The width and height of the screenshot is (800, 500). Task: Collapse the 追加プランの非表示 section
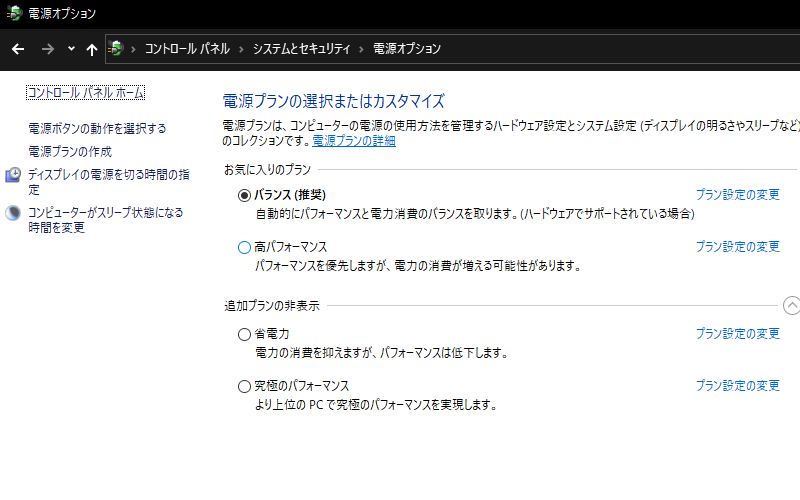(791, 306)
